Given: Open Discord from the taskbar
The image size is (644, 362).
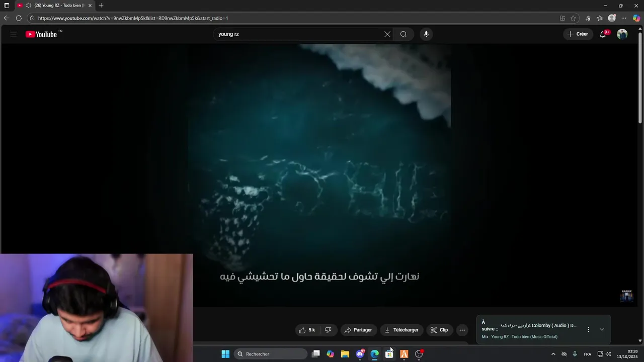Looking at the screenshot, I should (x=360, y=354).
